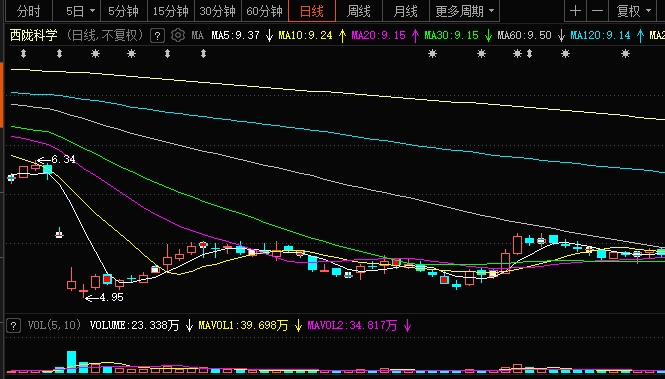Select the 15分钟 chart period
The width and height of the screenshot is (665, 379).
[170, 11]
